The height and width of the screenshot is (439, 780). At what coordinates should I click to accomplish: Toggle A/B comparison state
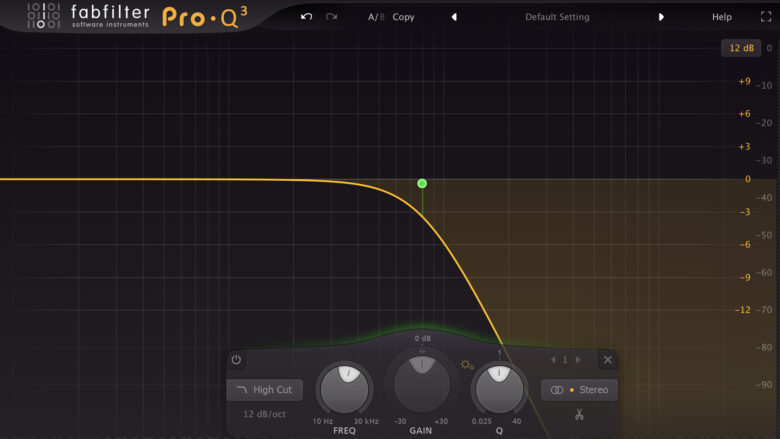[x=376, y=17]
